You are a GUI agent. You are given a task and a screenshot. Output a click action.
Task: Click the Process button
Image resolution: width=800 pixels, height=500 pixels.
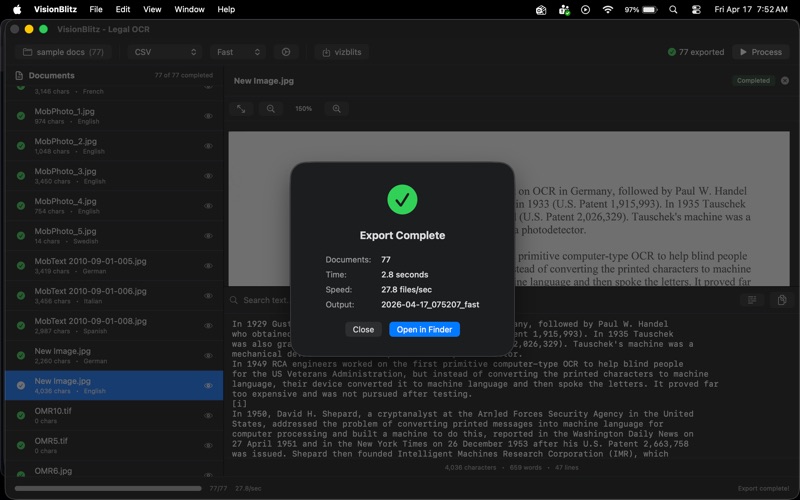[x=761, y=52]
